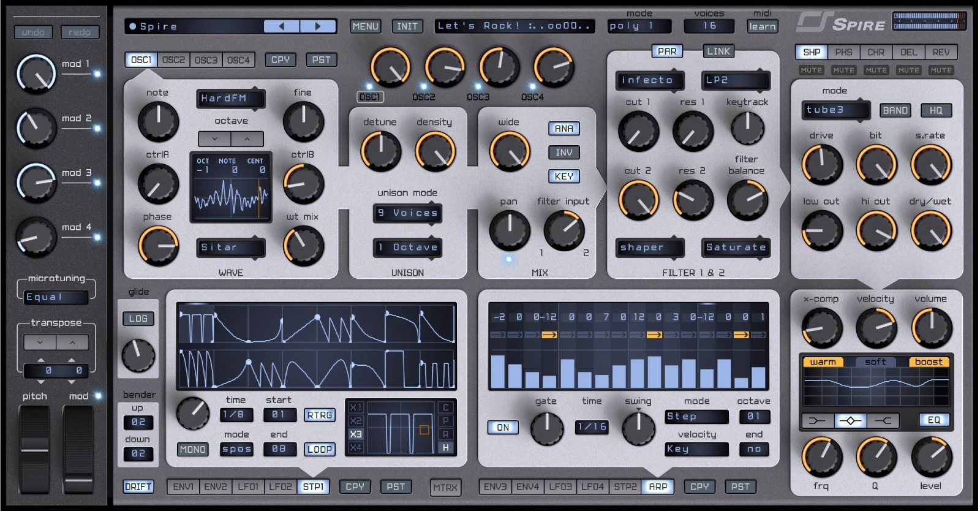Screen dimensions: 980x511
Task: Click midi learn button
Action: 763,26
